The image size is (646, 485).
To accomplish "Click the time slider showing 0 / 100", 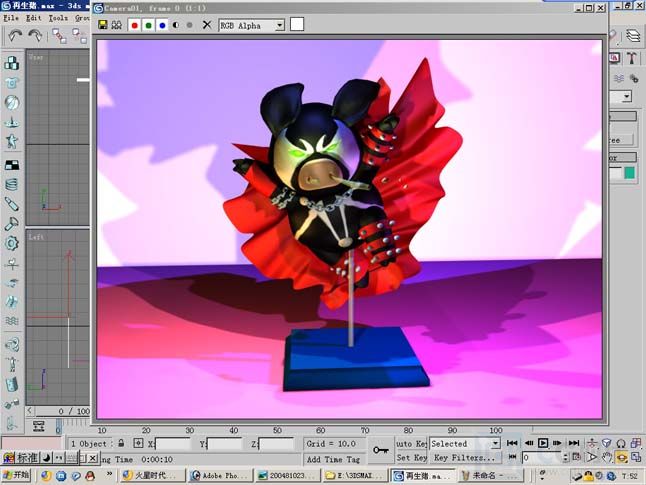I will (x=63, y=411).
